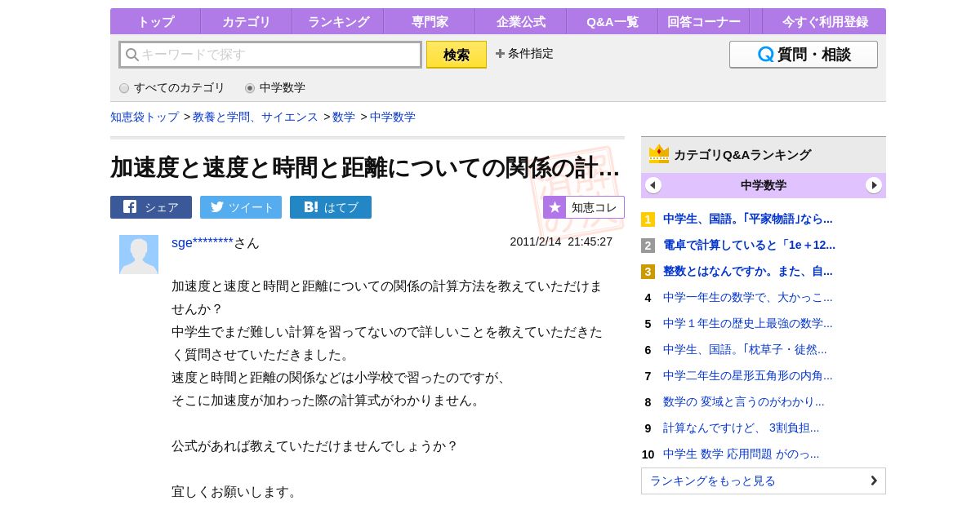Click the Hatena B! icon
980x514 pixels.
click(x=311, y=207)
